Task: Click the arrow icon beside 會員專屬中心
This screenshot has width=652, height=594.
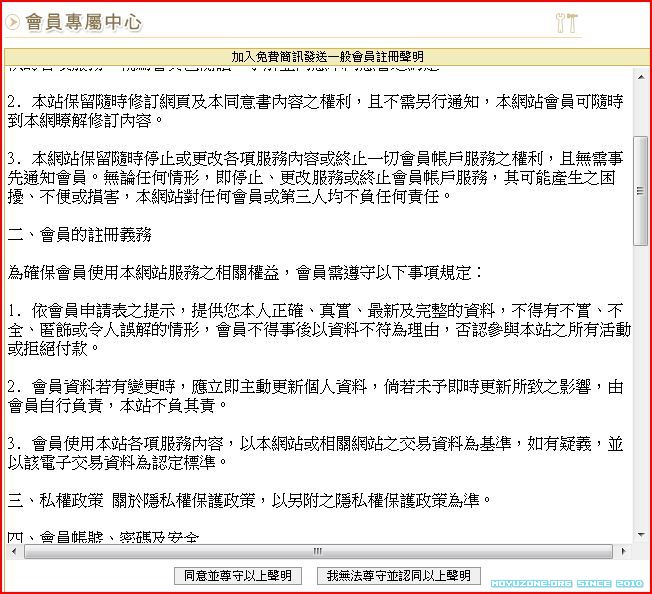Action: (x=12, y=22)
